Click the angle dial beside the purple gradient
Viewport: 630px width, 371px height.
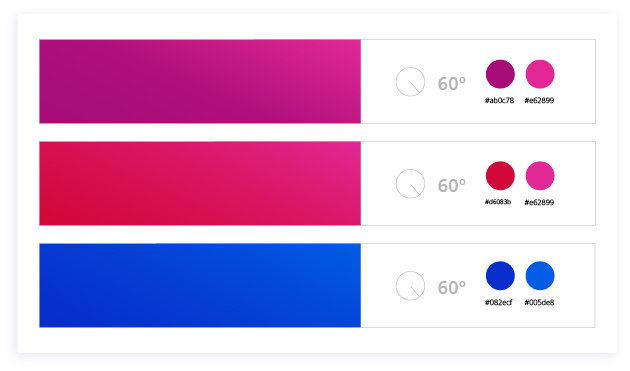tap(410, 82)
